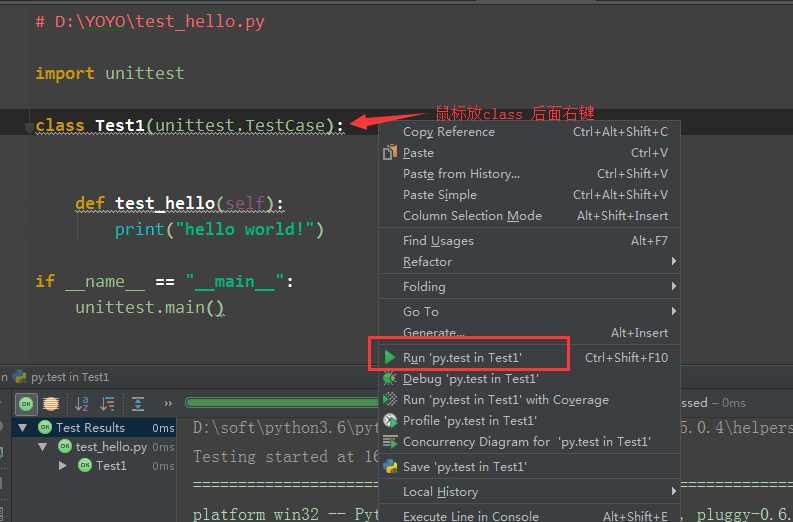
Task: Expand Local History submenu arrow
Action: (x=674, y=491)
